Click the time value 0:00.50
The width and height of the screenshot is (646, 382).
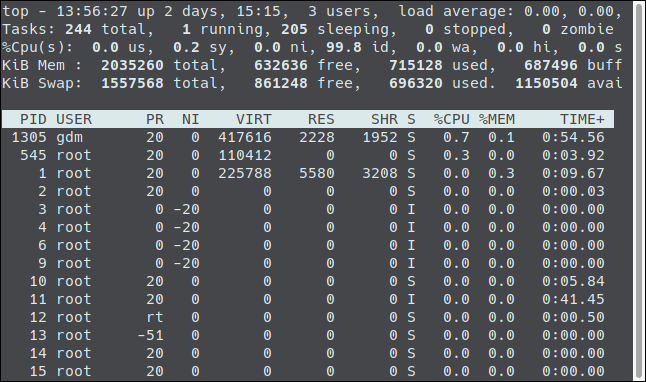[573, 317]
